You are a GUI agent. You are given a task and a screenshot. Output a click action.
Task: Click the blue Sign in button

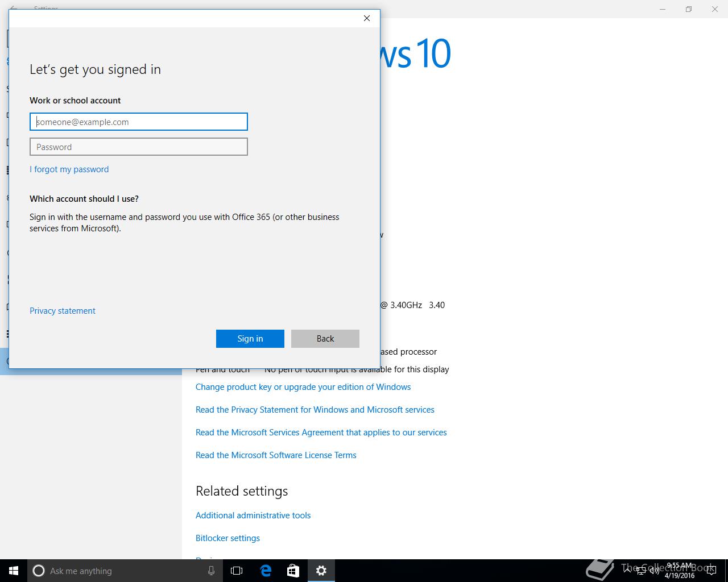[250, 339]
